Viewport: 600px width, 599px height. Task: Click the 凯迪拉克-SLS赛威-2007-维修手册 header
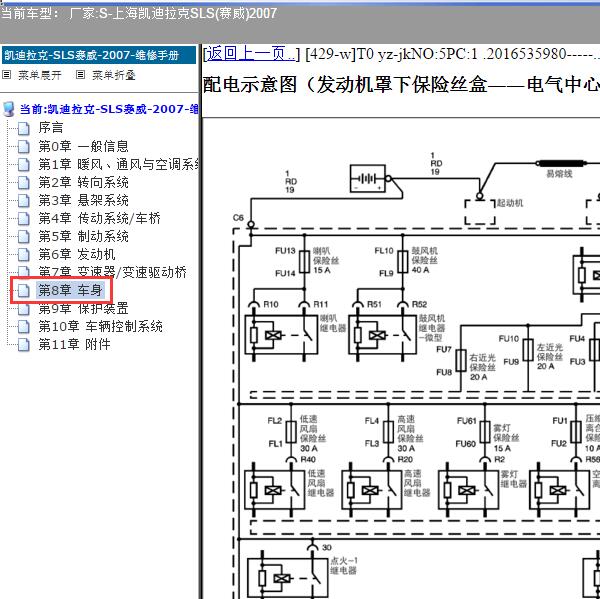click(x=99, y=55)
